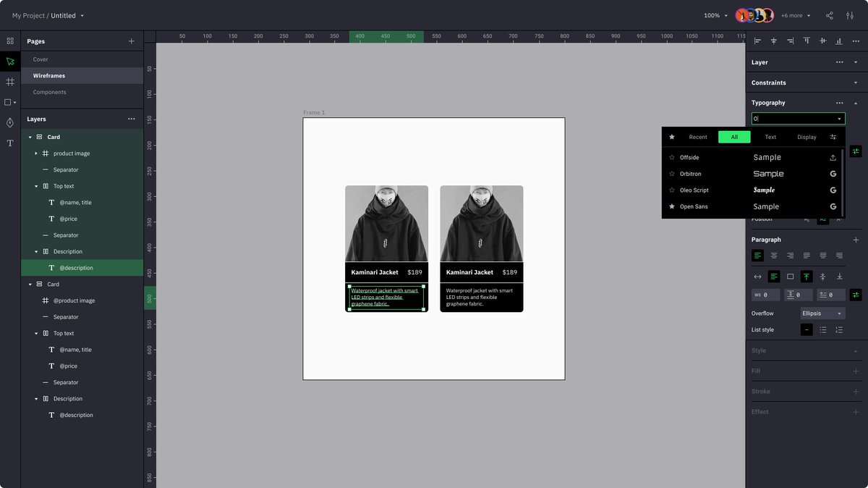Click the word spacing value field
This screenshot has width=868, height=488.
pos(766,295)
